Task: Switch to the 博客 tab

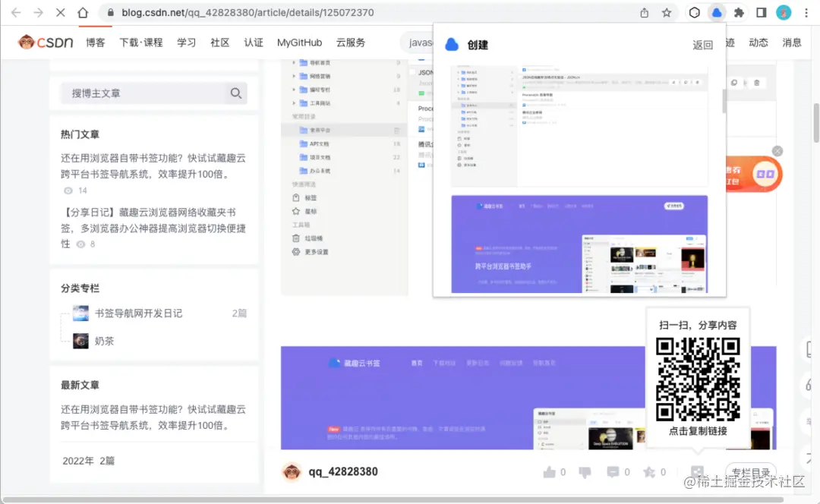Action: pyautogui.click(x=95, y=43)
